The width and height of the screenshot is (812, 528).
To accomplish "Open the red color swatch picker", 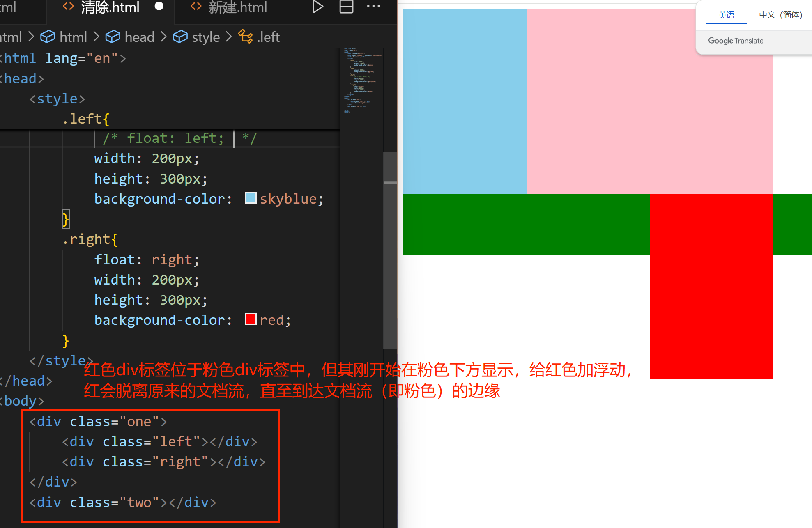I will coord(251,319).
